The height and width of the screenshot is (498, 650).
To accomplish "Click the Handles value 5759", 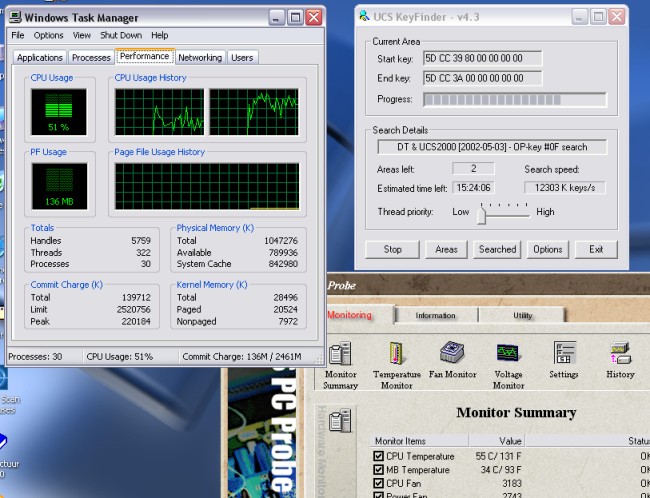I will [x=141, y=241].
